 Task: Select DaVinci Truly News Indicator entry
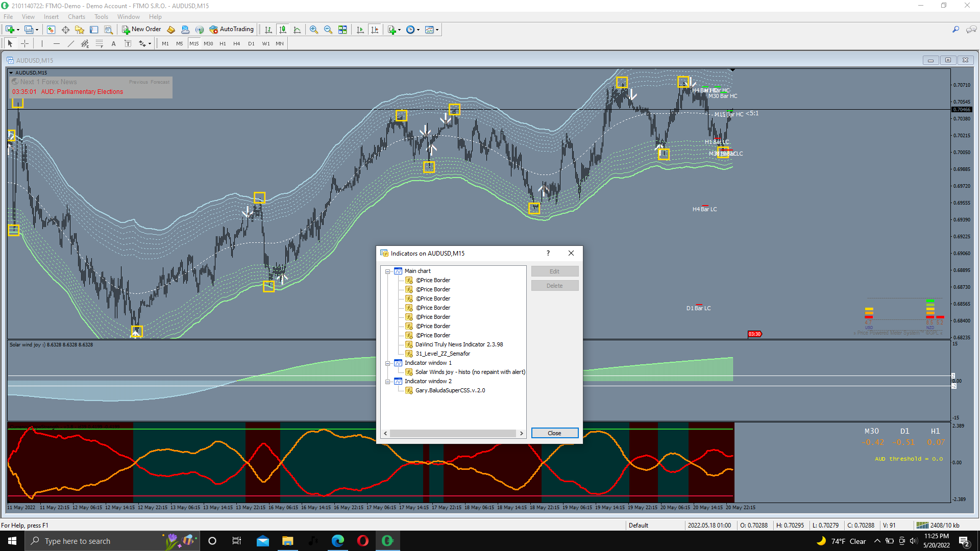[459, 345]
